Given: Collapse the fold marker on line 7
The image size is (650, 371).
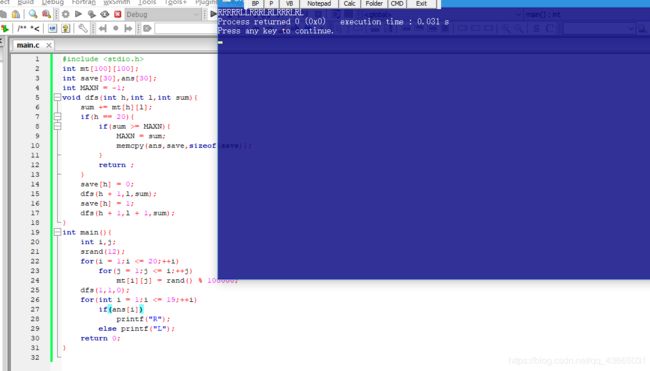Looking at the screenshot, I should (58, 116).
